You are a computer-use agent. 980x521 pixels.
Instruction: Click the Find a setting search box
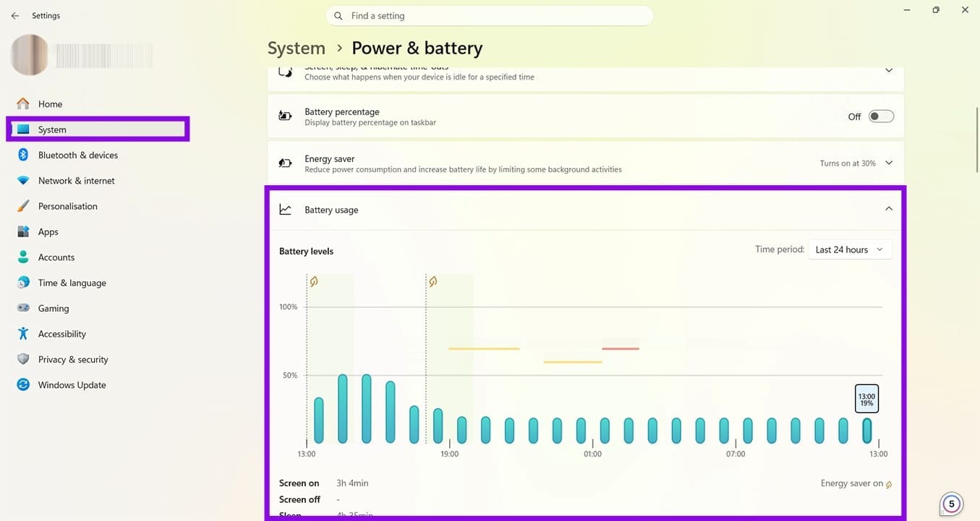click(x=490, y=15)
